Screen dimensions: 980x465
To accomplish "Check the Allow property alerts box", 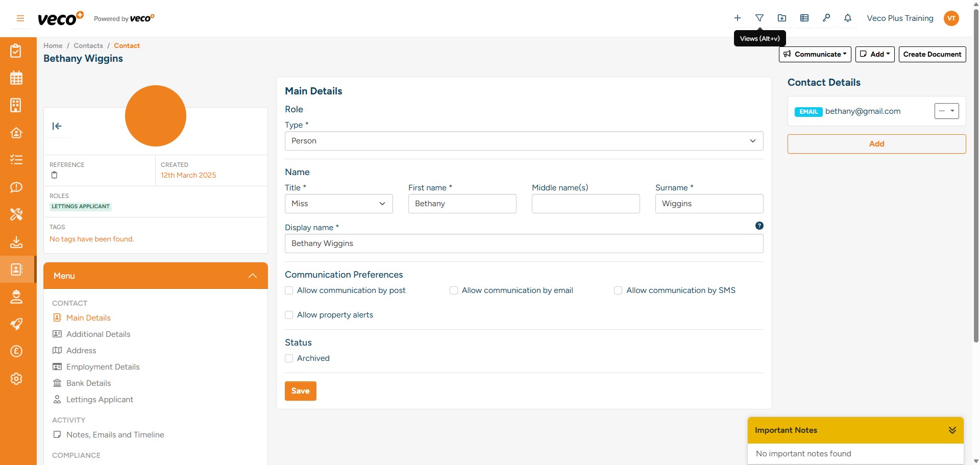I will pos(289,315).
